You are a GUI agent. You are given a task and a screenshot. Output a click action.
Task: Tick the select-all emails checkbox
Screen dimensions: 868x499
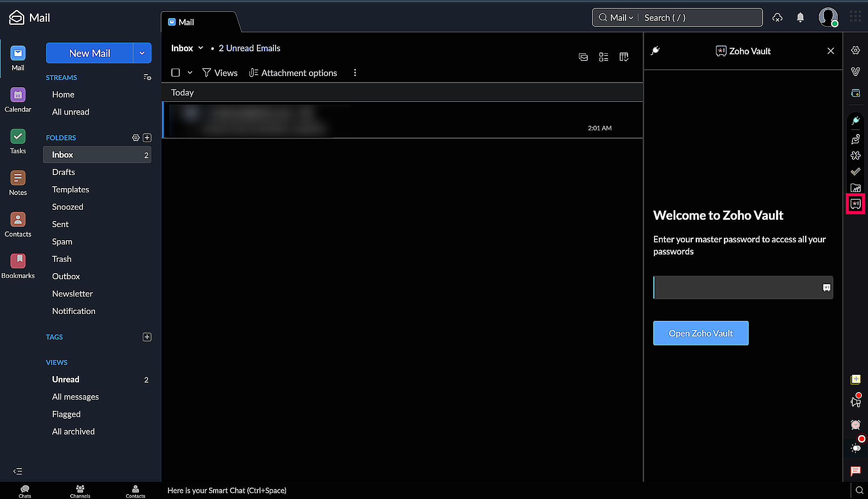click(x=175, y=73)
